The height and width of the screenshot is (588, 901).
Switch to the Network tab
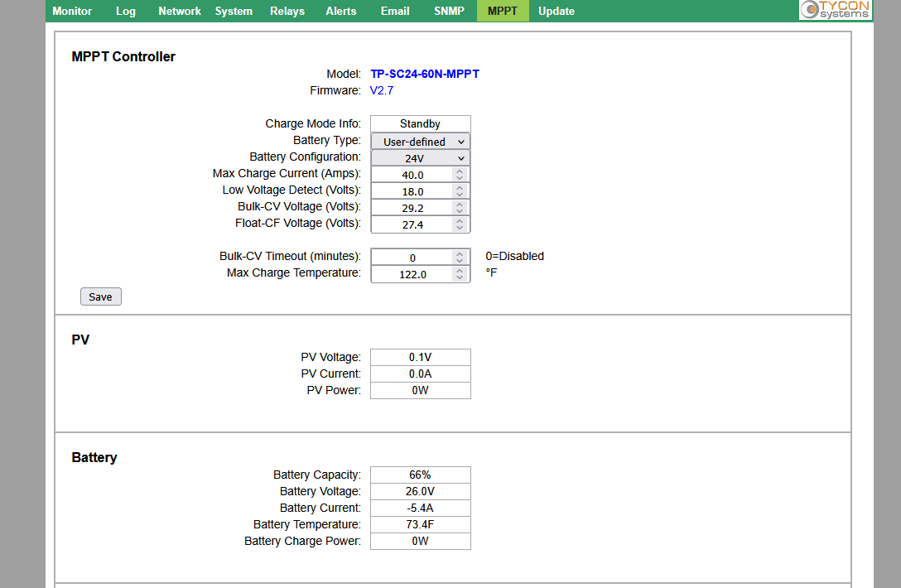[179, 11]
